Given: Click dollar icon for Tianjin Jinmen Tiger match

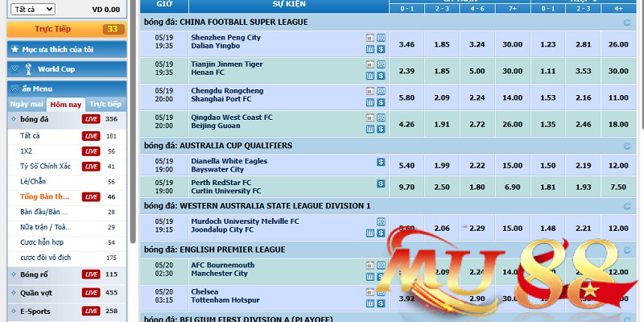Looking at the screenshot, I should tap(381, 76).
